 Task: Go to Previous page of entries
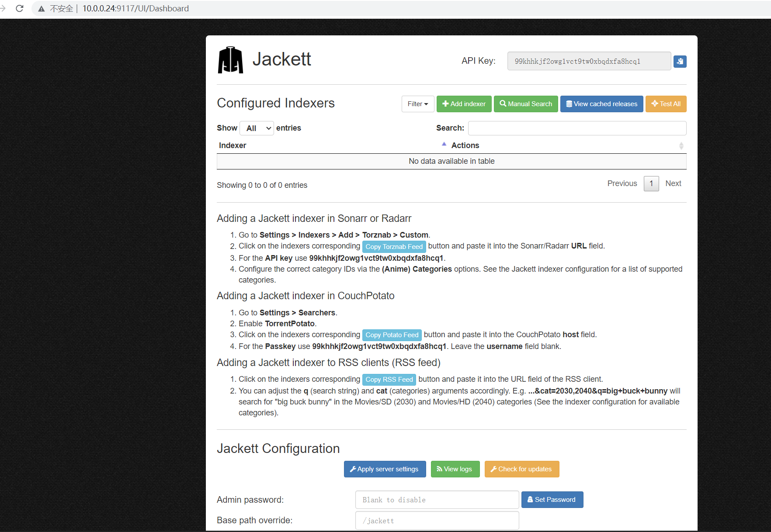click(622, 183)
